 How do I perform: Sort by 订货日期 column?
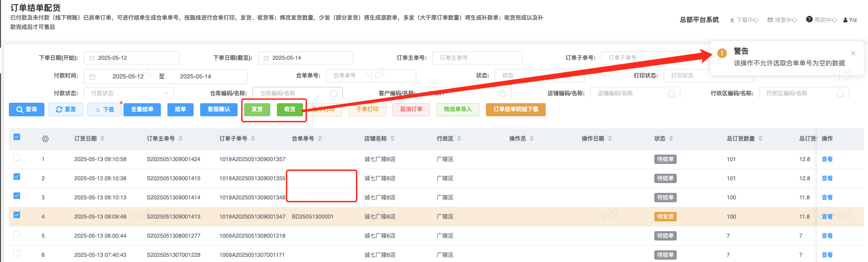tap(102, 139)
